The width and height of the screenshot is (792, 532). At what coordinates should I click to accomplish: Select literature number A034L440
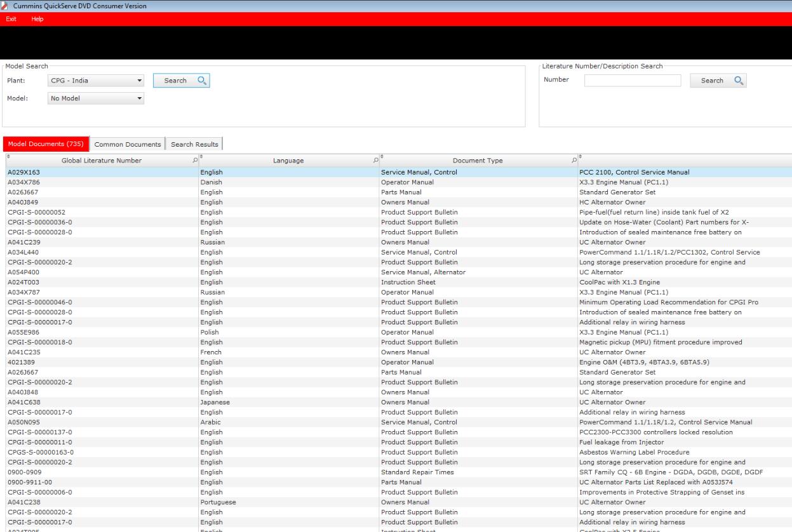click(23, 253)
